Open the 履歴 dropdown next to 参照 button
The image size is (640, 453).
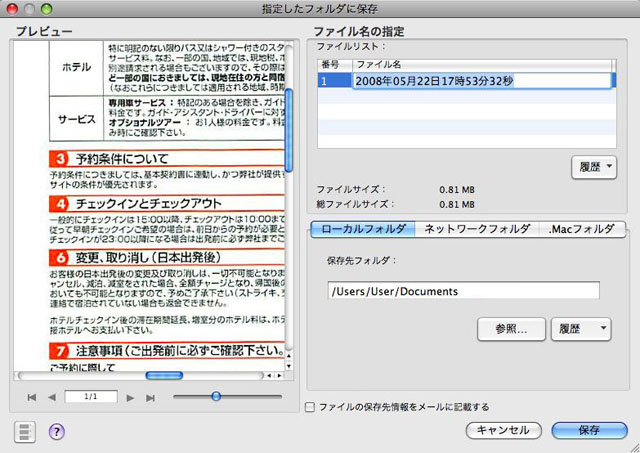(580, 328)
